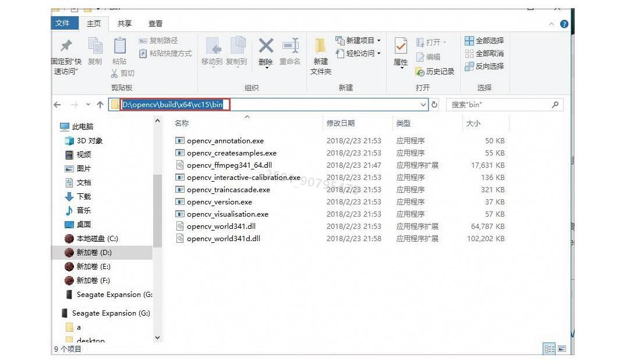This screenshot has width=626, height=364.
Task: Click the Paste clipboard icon
Action: coord(119,45)
